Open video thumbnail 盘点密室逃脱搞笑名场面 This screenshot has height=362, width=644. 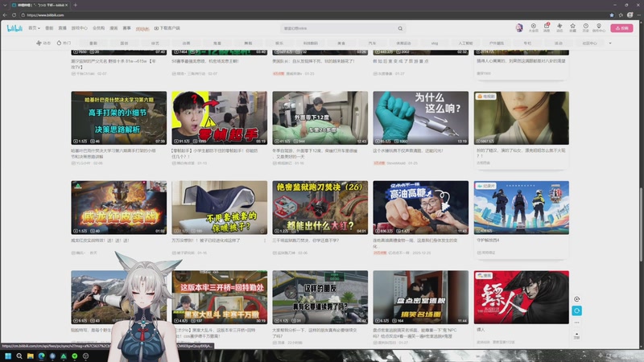tap(420, 297)
